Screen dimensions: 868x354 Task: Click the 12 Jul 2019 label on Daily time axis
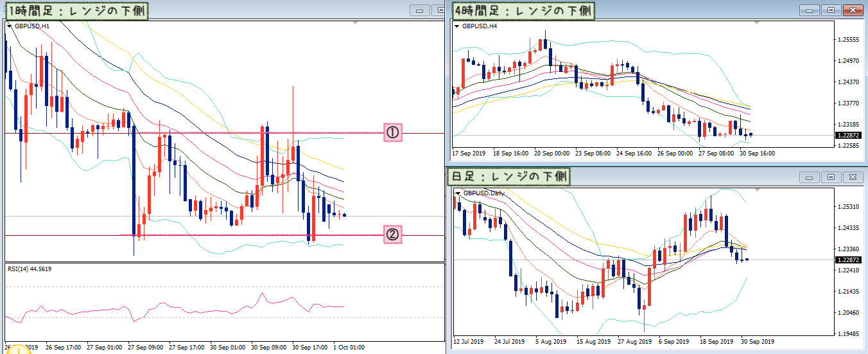coord(468,342)
